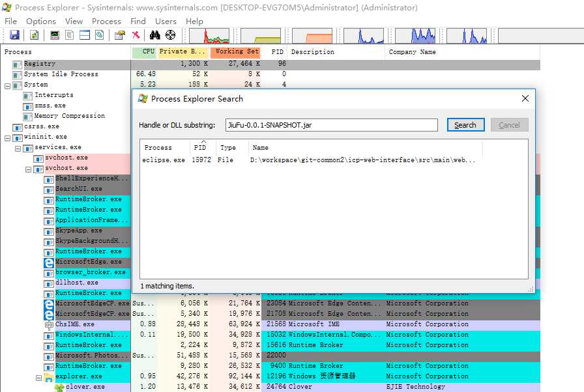
Task: Click the SkypeApp.exe process icon
Action: [x=49, y=231]
